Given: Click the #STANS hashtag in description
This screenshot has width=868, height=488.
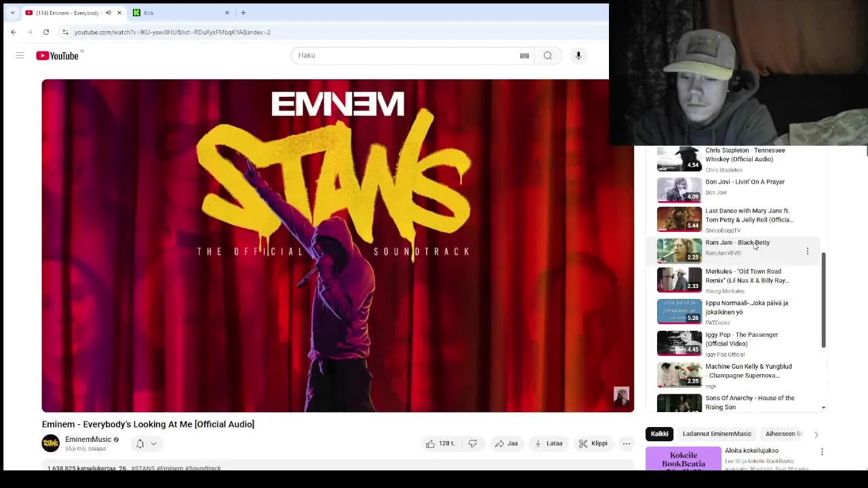Looking at the screenshot, I should click(143, 468).
